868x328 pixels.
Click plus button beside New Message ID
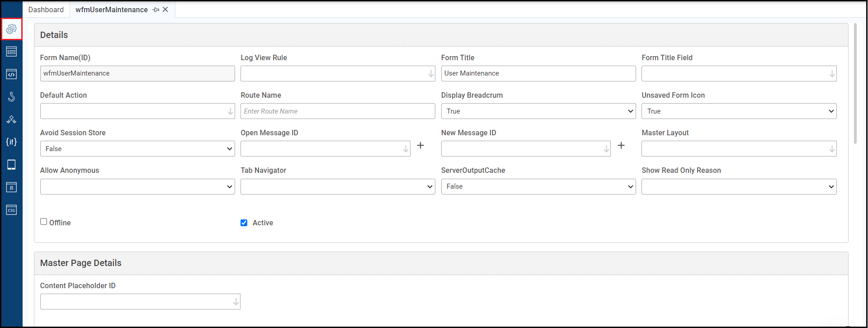click(x=621, y=145)
